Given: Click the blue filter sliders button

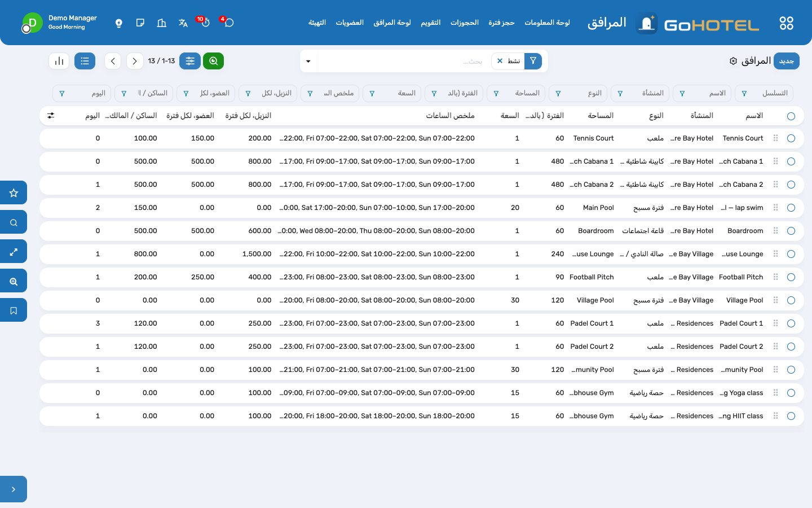Looking at the screenshot, I should tap(190, 61).
